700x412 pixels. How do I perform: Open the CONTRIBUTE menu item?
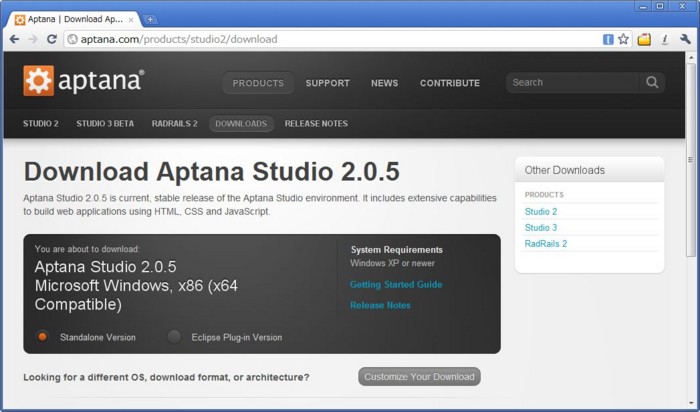click(x=450, y=83)
